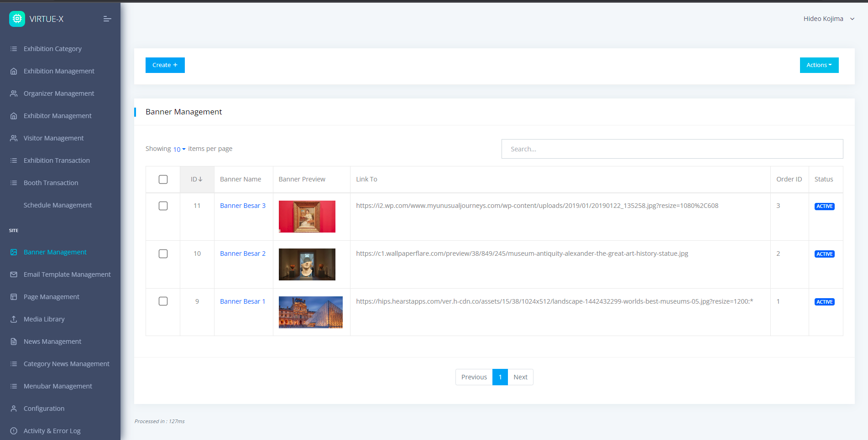Click the VIRTUE-X logo icon
The height and width of the screenshot is (440, 868).
point(17,19)
